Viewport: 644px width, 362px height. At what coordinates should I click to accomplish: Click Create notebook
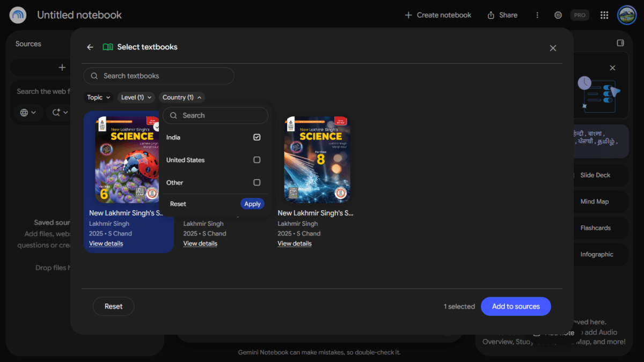pos(438,15)
